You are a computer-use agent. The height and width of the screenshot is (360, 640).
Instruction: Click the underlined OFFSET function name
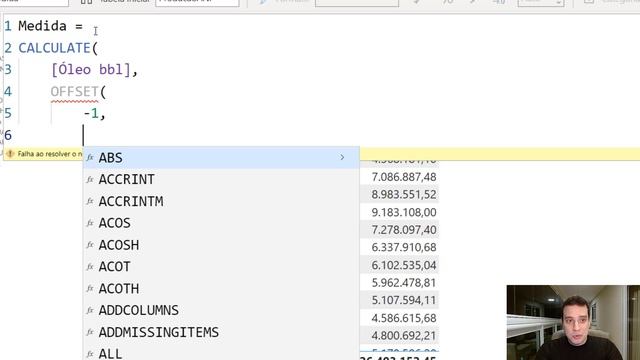click(x=74, y=92)
